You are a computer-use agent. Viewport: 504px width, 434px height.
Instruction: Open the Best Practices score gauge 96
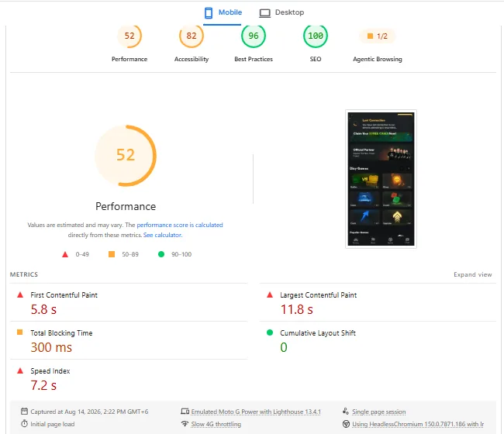tap(254, 36)
